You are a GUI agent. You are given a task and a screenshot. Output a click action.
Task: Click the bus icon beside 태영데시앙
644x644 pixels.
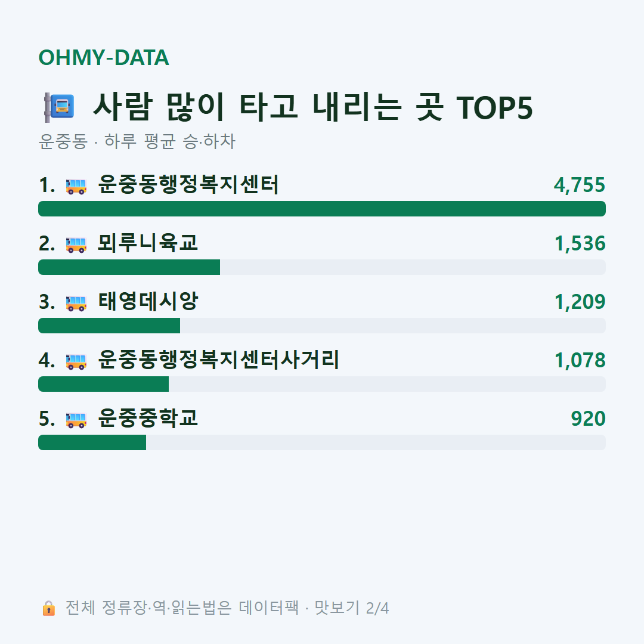76,303
